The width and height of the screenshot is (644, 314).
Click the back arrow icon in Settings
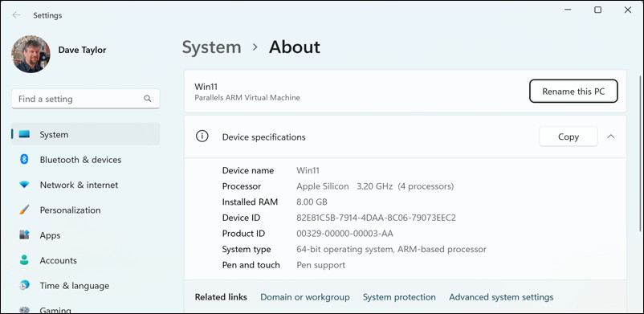coord(16,15)
